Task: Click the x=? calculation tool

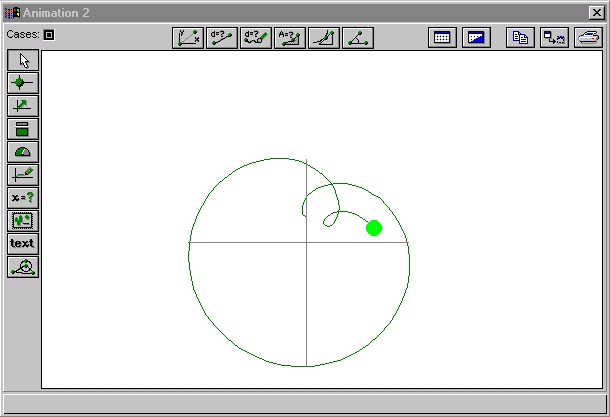Action: pyautogui.click(x=23, y=198)
